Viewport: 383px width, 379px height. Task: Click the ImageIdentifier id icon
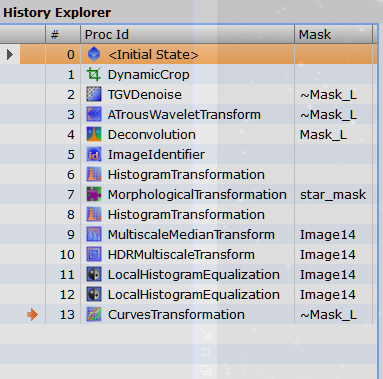(94, 154)
